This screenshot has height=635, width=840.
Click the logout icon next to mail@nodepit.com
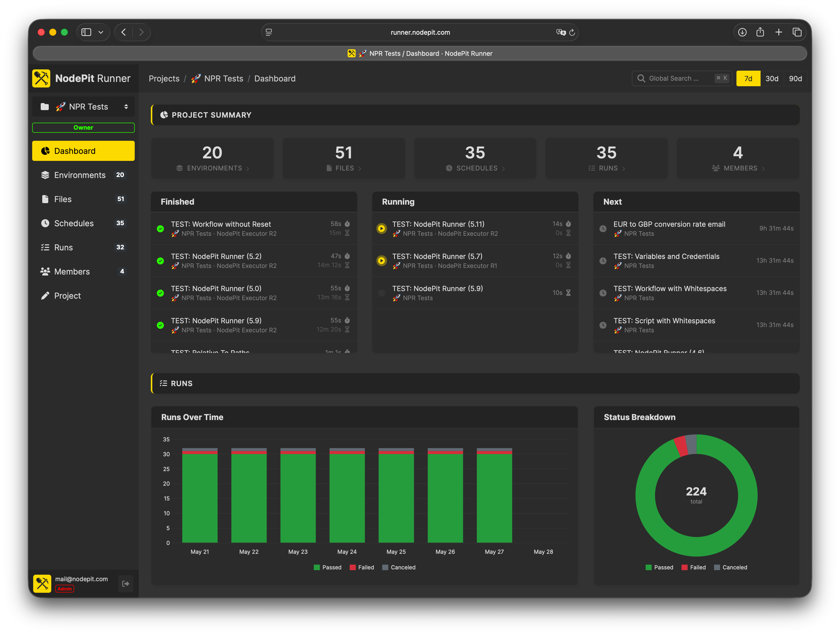pos(126,584)
